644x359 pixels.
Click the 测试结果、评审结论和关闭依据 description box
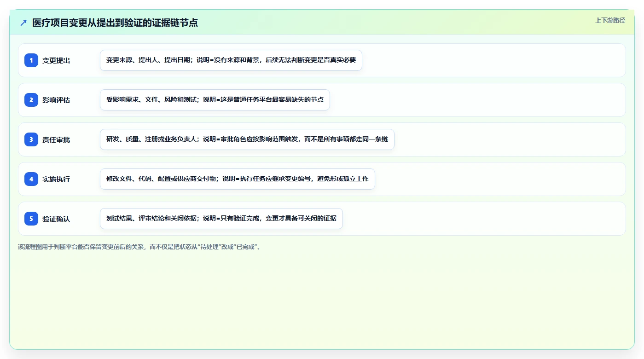tap(221, 219)
